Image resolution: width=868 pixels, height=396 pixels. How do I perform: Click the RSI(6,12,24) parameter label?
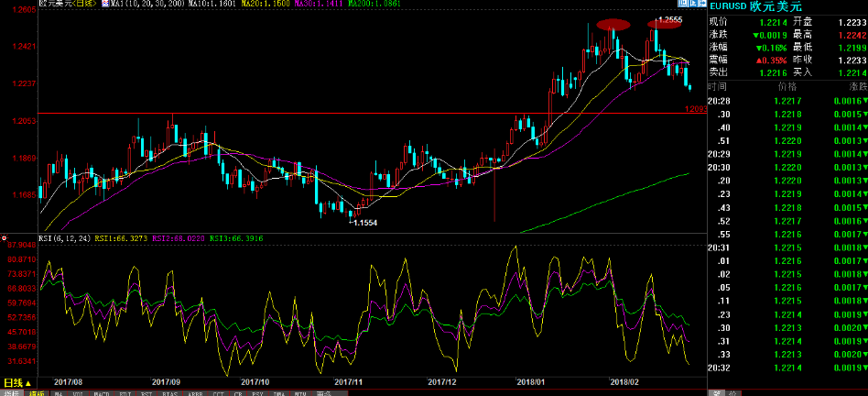coord(64,238)
